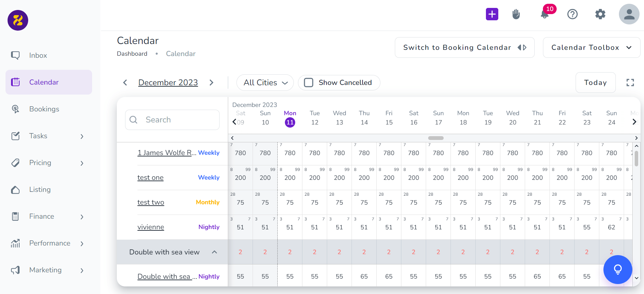Click the Bookings sidebar icon
This screenshot has width=644, height=294.
click(15, 109)
